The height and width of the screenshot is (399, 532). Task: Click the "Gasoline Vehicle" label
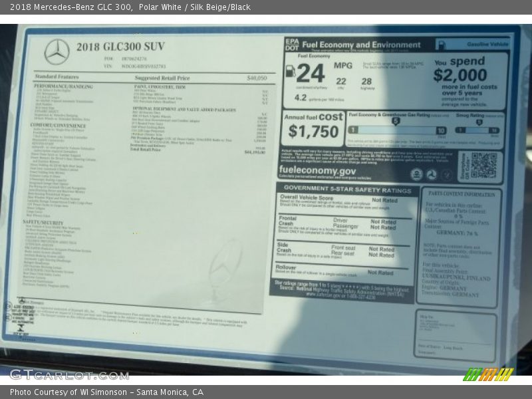[x=487, y=44]
